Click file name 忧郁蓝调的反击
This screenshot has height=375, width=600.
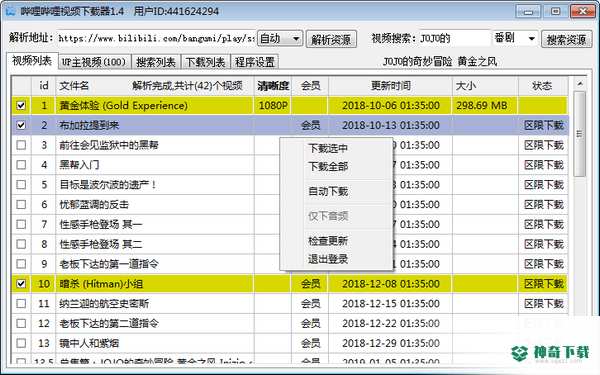point(94,205)
